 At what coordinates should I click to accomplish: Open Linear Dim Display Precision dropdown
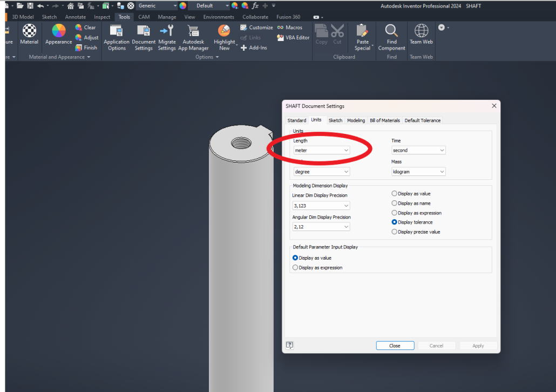321,206
